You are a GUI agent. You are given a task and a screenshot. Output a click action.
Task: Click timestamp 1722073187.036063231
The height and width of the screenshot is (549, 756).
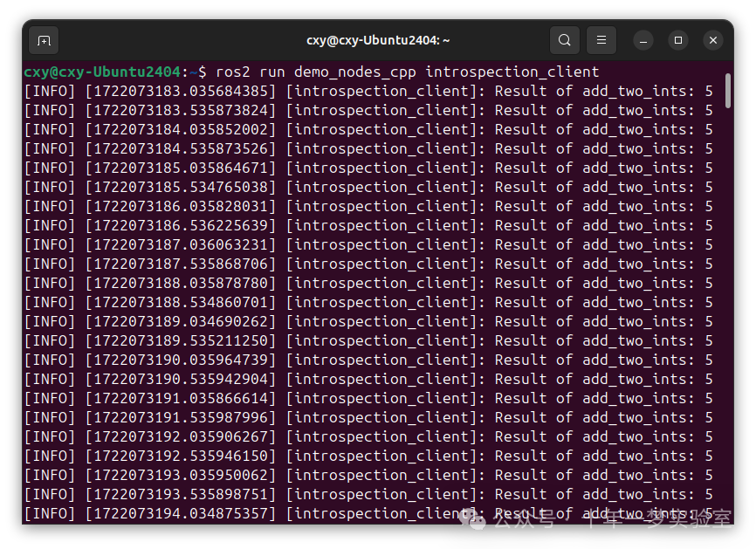pos(181,245)
